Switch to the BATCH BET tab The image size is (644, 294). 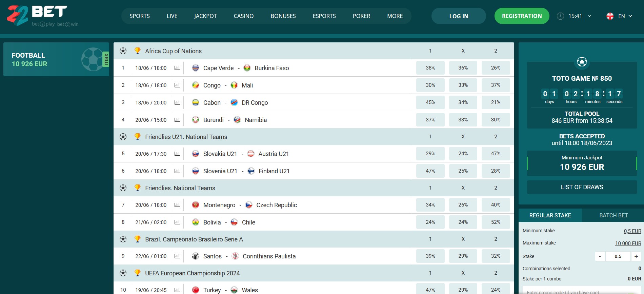click(x=613, y=215)
